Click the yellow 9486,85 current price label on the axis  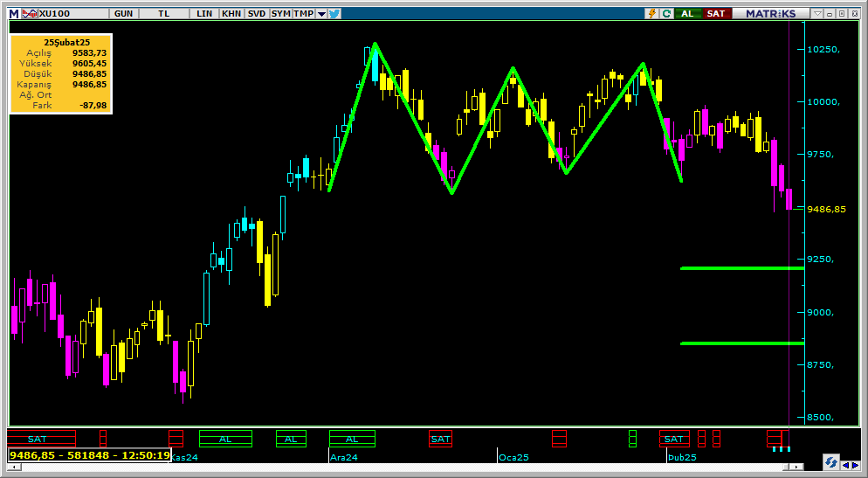coord(826,210)
